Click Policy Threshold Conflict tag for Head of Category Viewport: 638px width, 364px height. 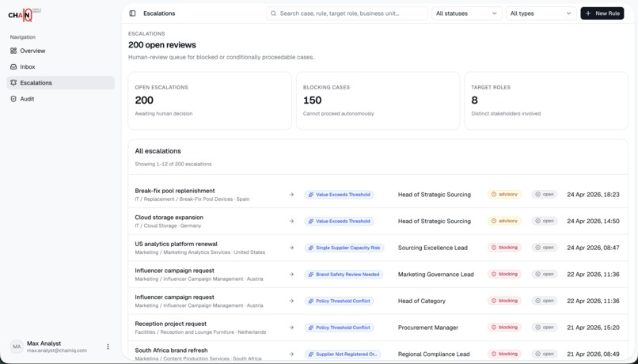pos(339,301)
